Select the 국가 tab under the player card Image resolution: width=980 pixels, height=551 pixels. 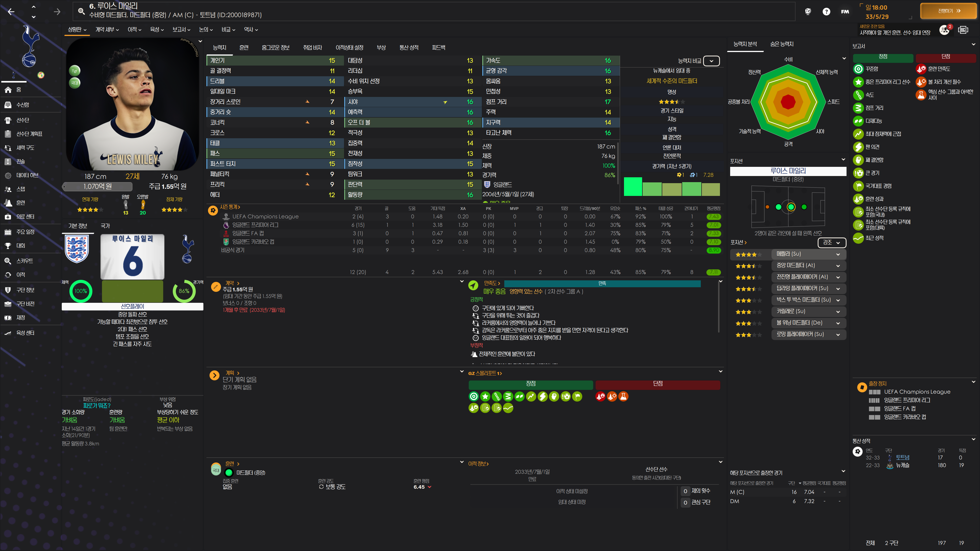point(105,226)
